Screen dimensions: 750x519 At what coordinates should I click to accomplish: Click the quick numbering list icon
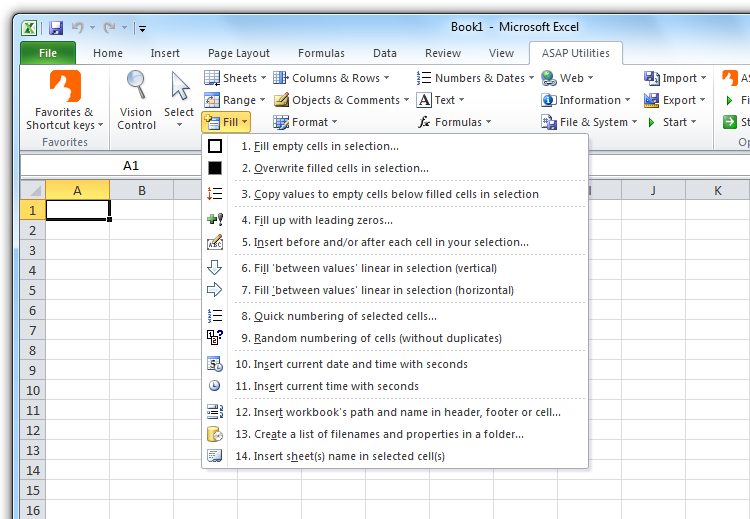(215, 316)
